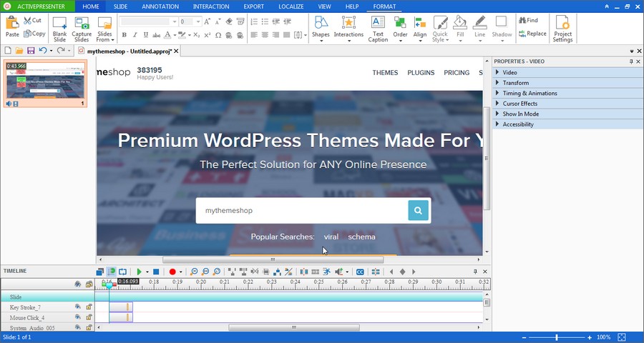Switch to the ANNOTATION ribbon tab
644x343 pixels.
160,6
